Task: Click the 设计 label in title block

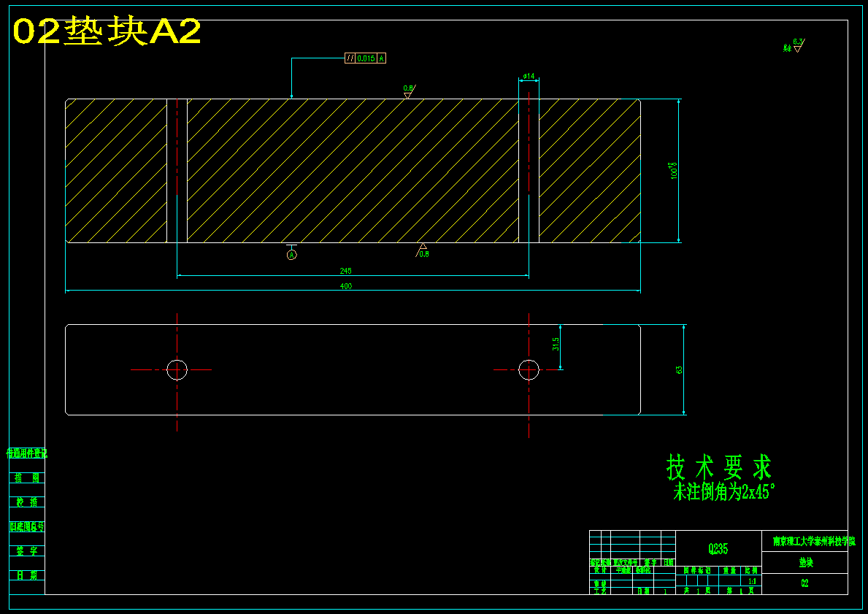Action: coord(600,570)
